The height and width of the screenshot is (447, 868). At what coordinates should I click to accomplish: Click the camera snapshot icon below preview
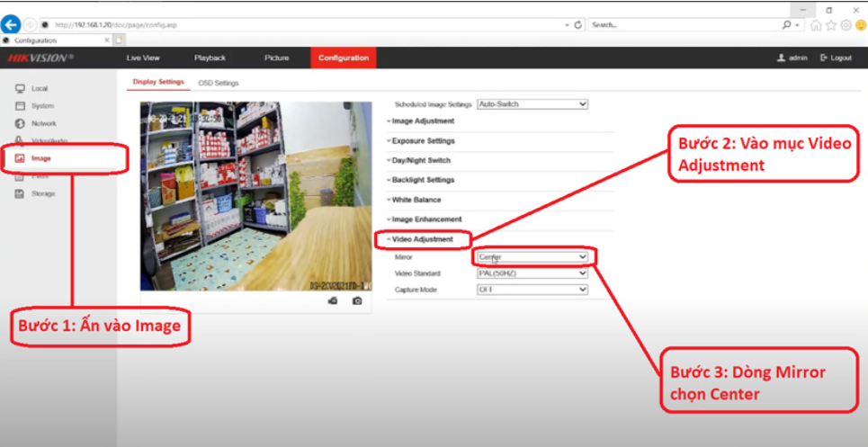[x=357, y=300]
